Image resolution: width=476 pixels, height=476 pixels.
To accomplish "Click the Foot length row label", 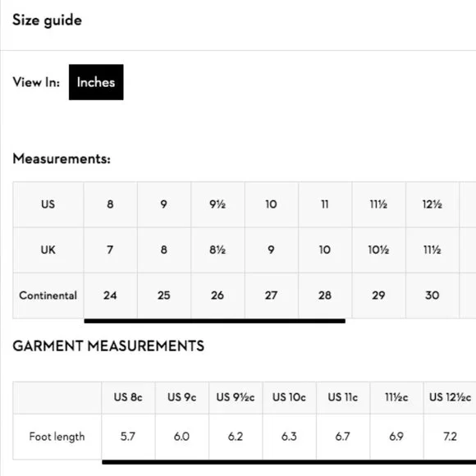I will [57, 437].
